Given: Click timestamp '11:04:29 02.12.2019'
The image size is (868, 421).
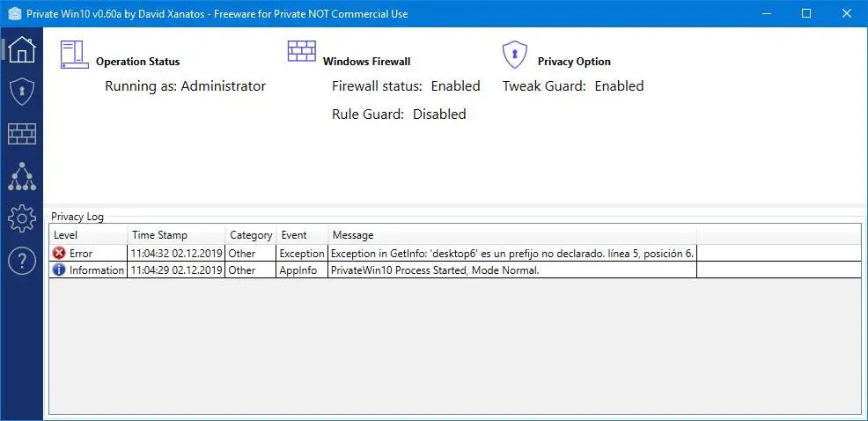Looking at the screenshot, I should pyautogui.click(x=176, y=270).
